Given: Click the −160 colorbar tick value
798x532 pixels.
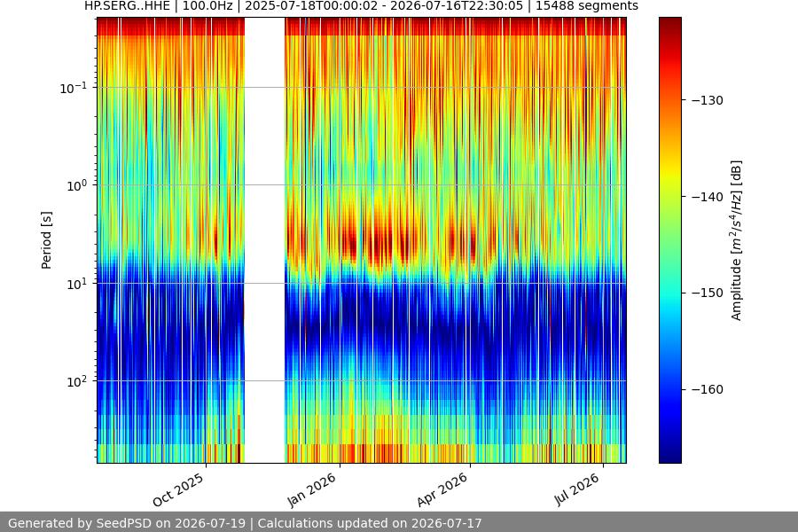Looking at the screenshot, I should [x=707, y=389].
